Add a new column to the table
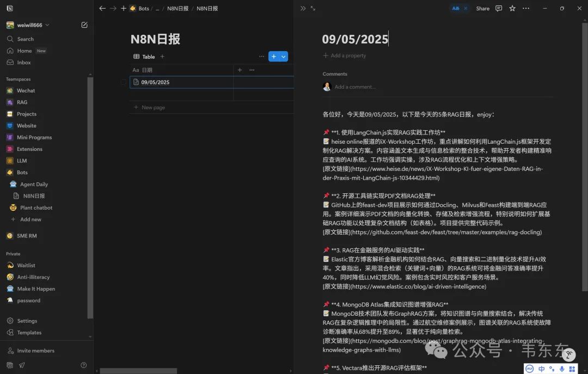This screenshot has height=374, width=588. (240, 70)
